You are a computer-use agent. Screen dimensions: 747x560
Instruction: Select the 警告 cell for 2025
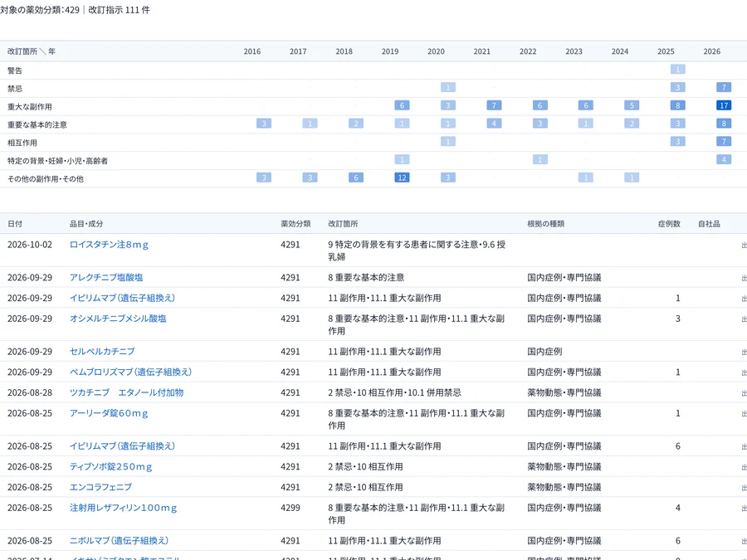tap(677, 70)
